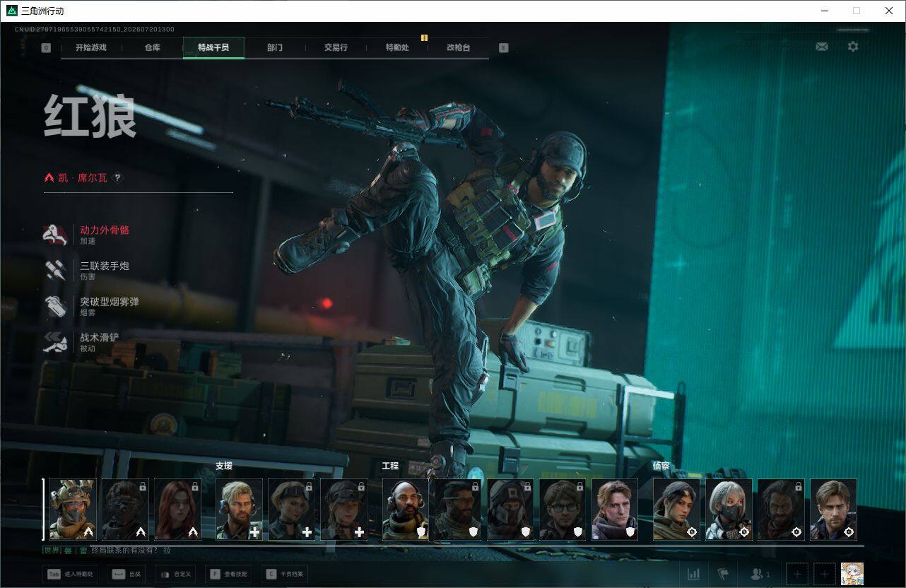Click the flag icon in bottom bar
Screen dimensions: 906x588
coord(723,574)
